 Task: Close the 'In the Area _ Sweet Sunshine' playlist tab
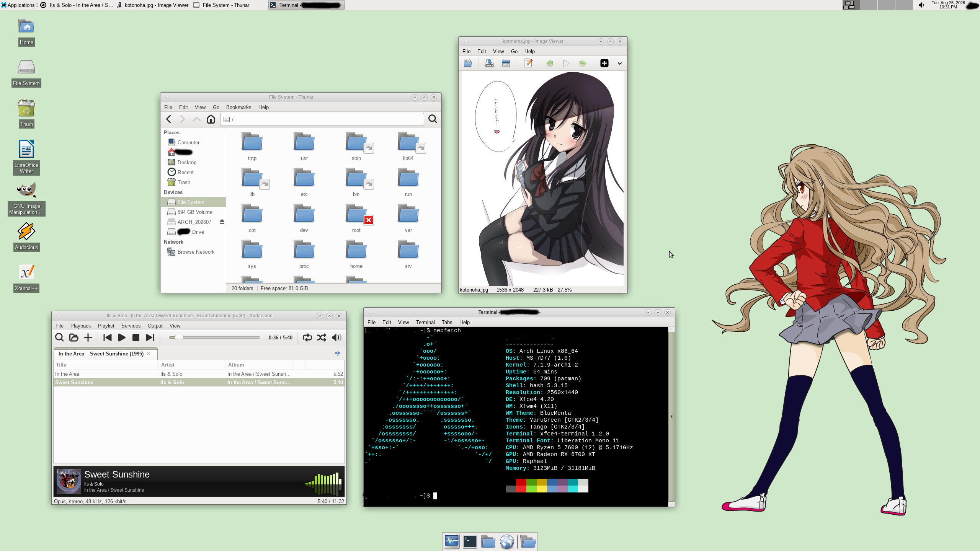(x=149, y=354)
